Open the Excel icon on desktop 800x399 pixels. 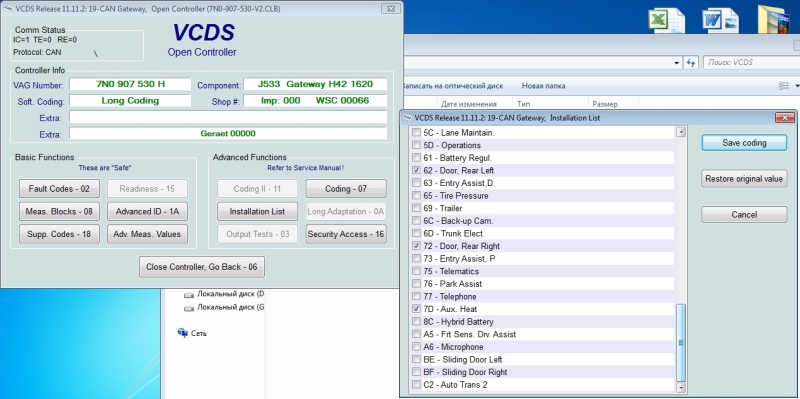pos(665,20)
